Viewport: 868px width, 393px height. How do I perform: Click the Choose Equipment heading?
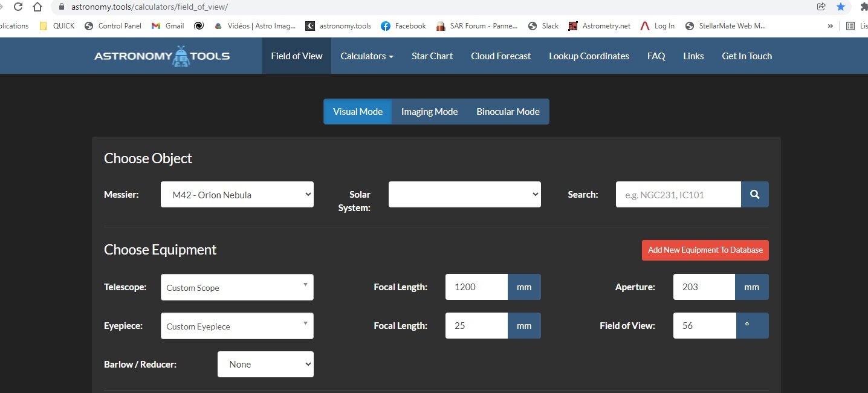point(160,250)
